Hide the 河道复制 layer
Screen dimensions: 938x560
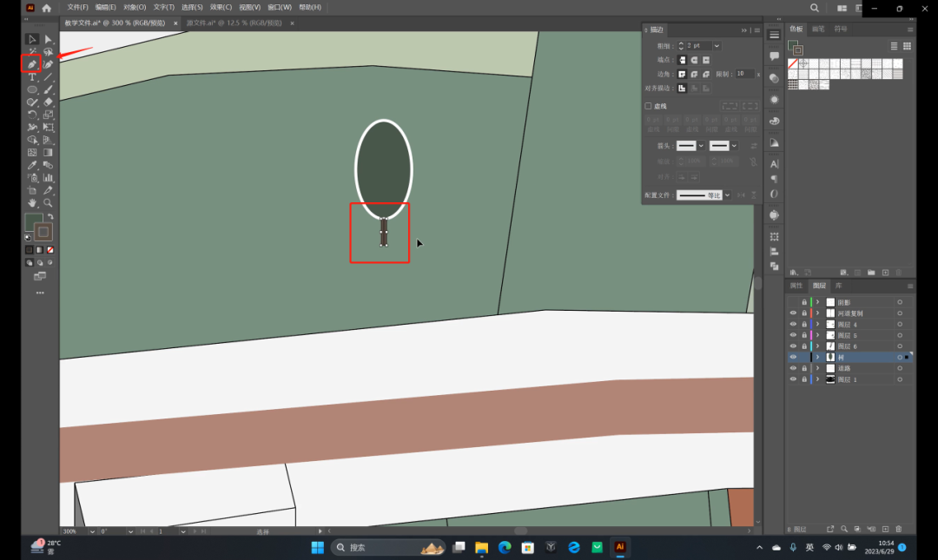point(793,313)
